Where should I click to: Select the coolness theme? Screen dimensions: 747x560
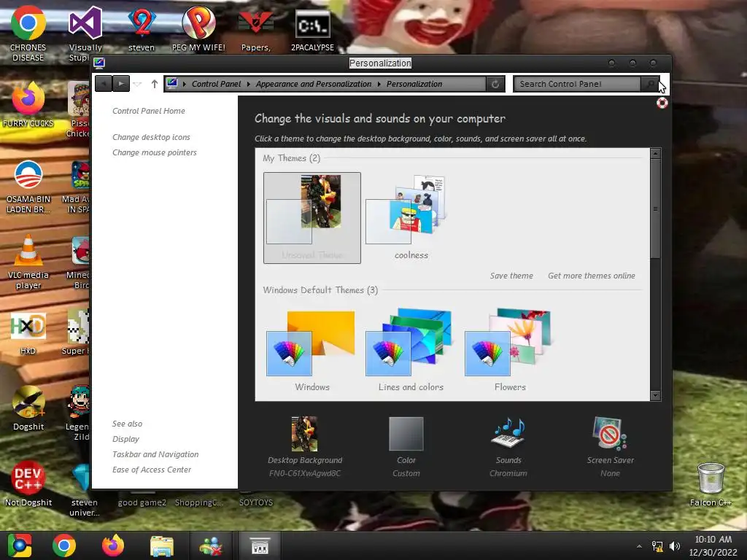pyautogui.click(x=411, y=217)
